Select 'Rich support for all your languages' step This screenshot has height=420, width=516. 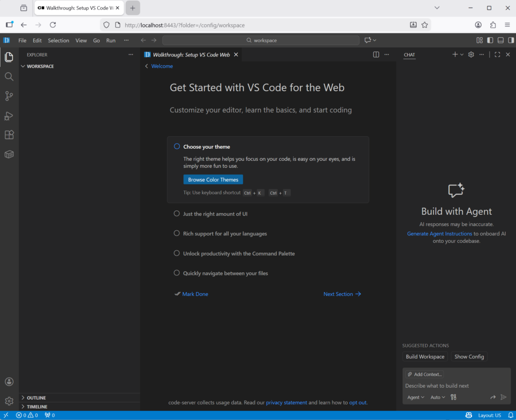click(225, 233)
